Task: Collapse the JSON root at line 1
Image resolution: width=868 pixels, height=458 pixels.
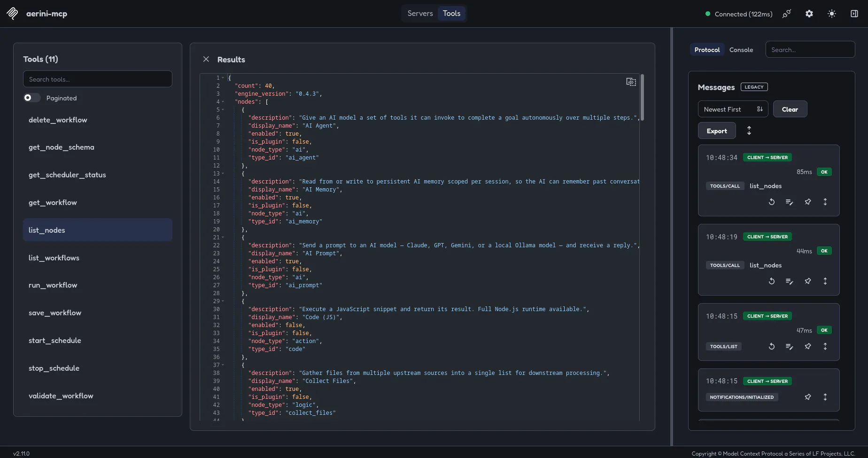Action: coord(223,78)
